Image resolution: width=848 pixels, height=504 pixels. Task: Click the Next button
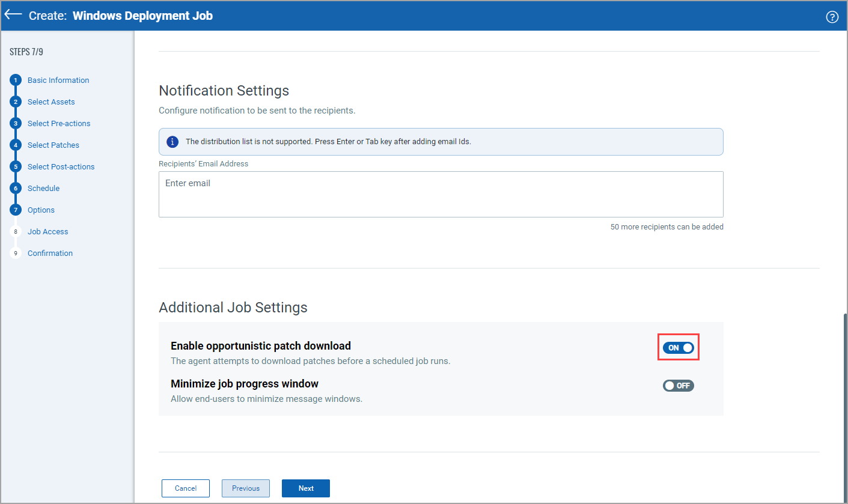pos(306,488)
